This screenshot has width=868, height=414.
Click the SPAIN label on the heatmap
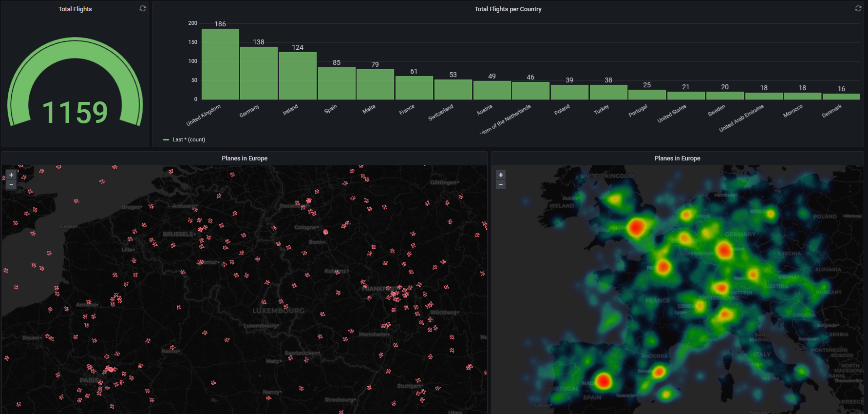point(592,397)
